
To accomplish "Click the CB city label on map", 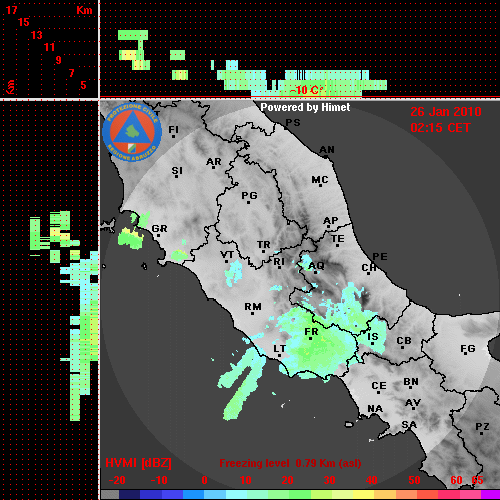I will [404, 341].
